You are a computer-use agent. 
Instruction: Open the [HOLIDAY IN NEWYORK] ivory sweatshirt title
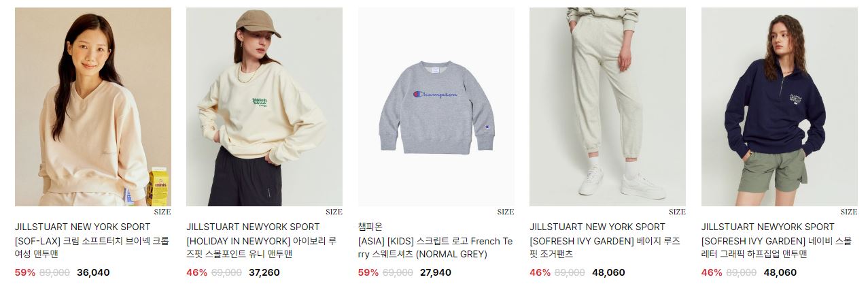point(262,248)
